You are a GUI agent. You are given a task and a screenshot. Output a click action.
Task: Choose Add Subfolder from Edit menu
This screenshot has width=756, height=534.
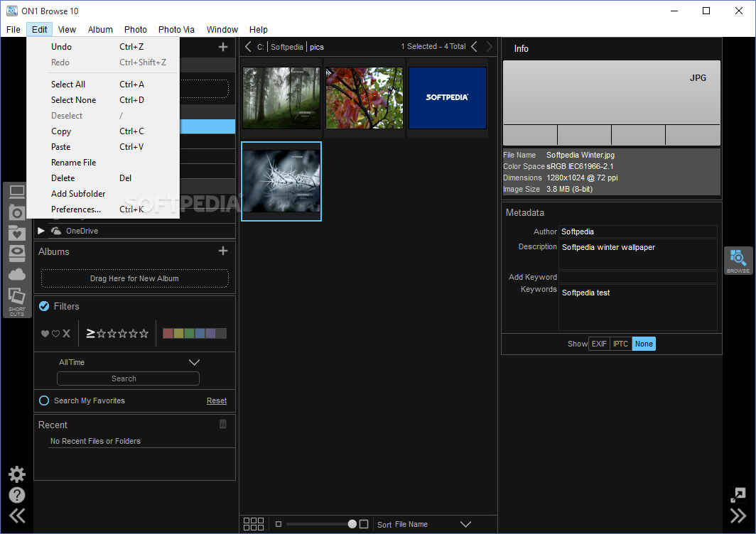click(103, 194)
